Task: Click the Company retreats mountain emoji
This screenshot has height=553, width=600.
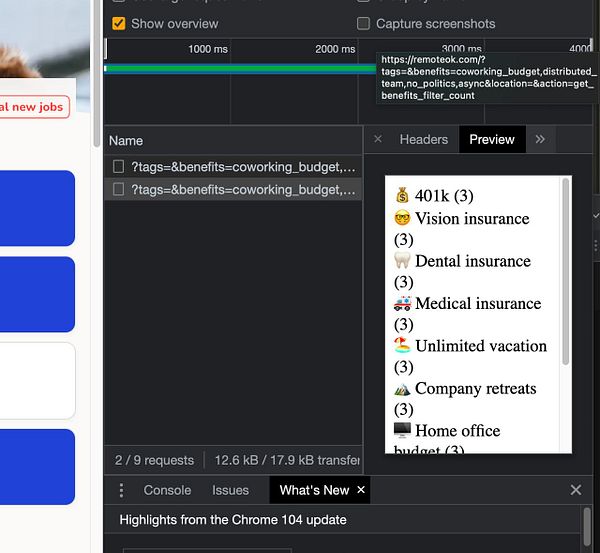Action: coord(402,389)
